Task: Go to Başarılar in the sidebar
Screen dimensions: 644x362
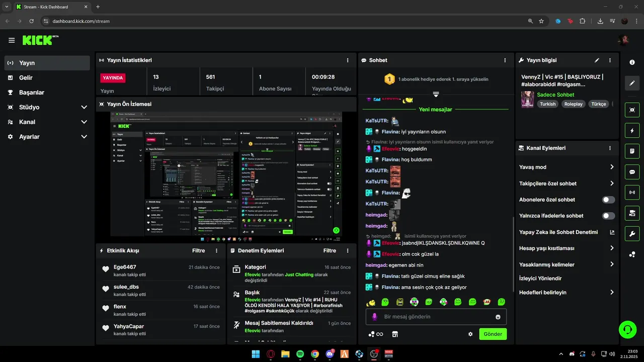Action: click(47, 93)
